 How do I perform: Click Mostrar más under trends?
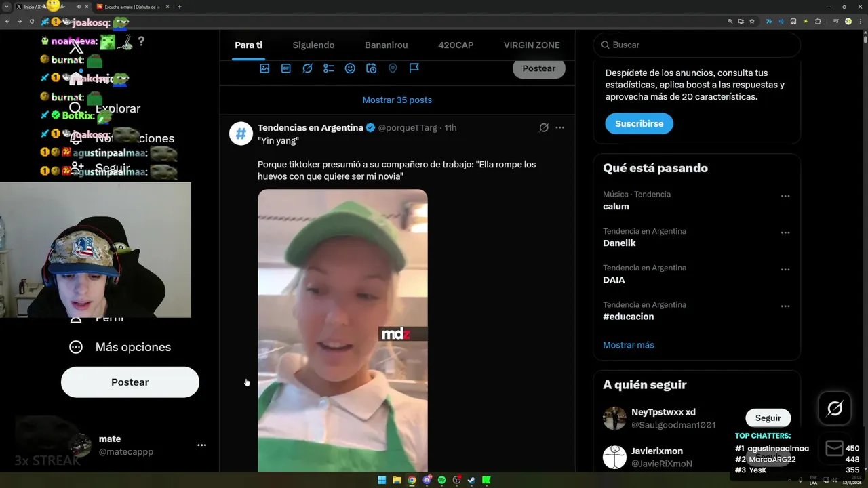pyautogui.click(x=629, y=345)
